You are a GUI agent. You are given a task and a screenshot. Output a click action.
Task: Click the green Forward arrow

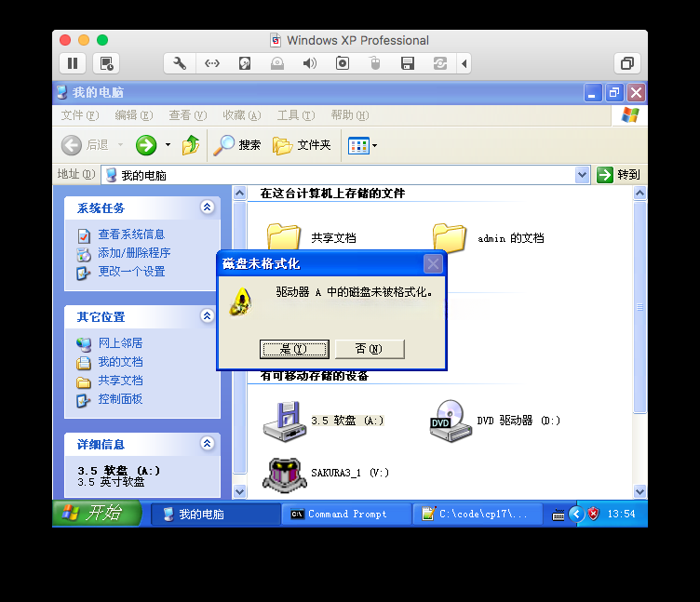146,145
